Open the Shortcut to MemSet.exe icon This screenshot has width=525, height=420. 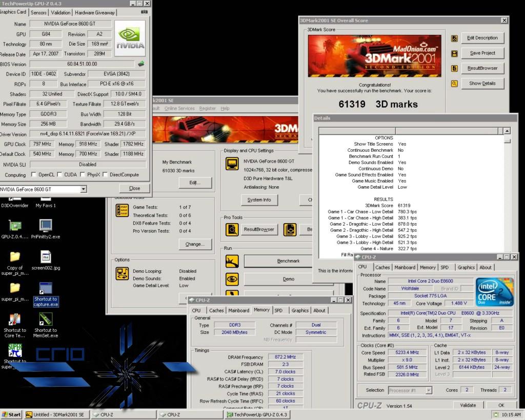pos(46,325)
